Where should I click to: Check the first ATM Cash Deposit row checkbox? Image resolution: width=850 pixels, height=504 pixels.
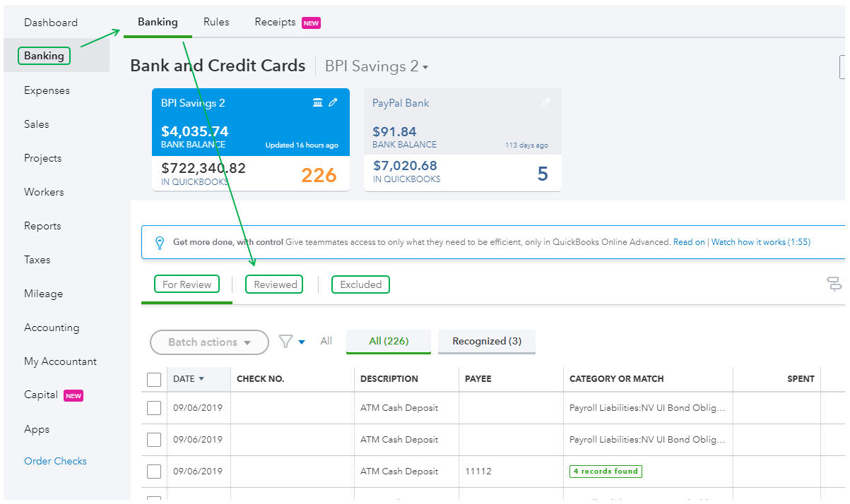coord(153,407)
